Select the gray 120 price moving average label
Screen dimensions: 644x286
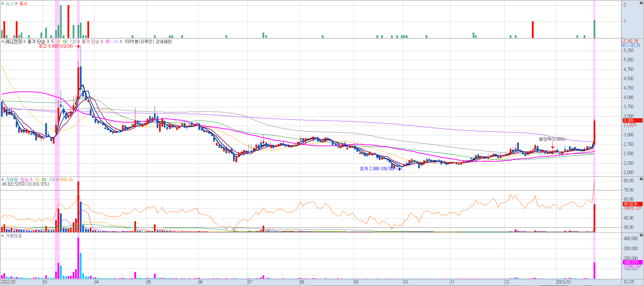(x=73, y=41)
